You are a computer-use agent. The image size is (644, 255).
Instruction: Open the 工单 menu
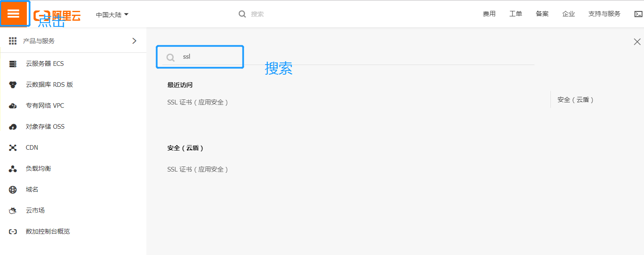[516, 14]
